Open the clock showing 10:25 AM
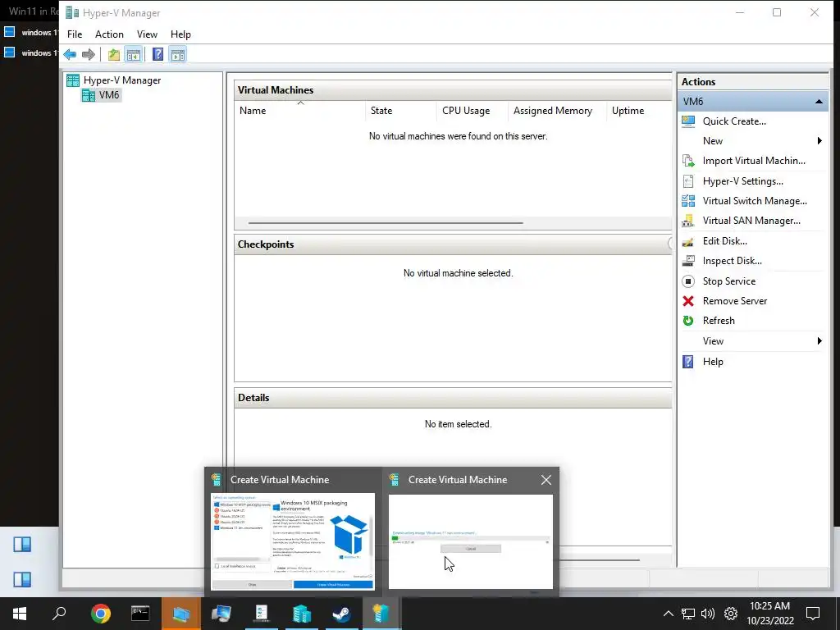 769,614
